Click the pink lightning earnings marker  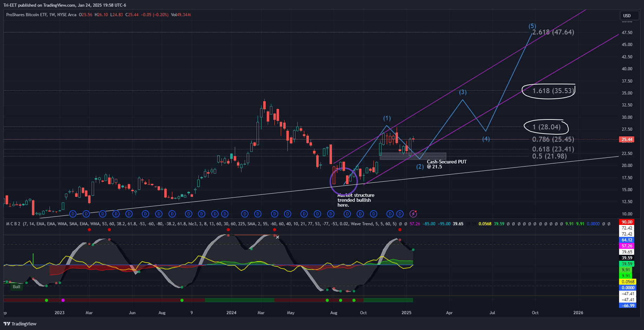(x=413, y=214)
